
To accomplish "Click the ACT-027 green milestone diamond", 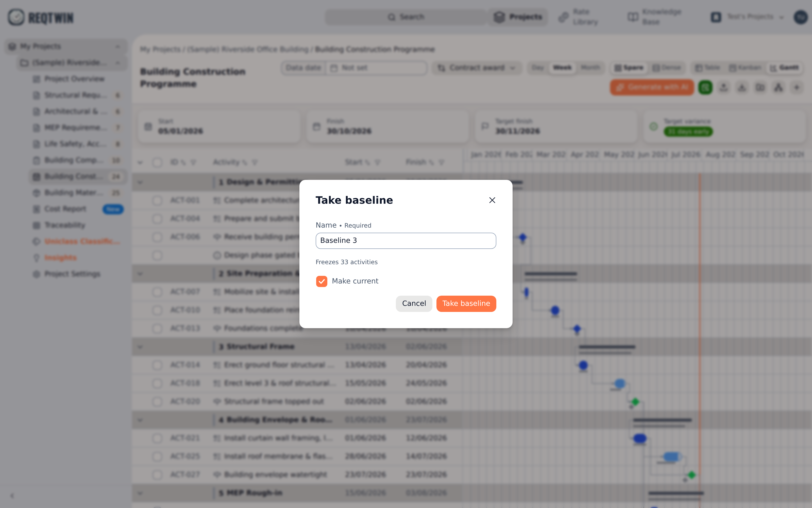I will (691, 475).
